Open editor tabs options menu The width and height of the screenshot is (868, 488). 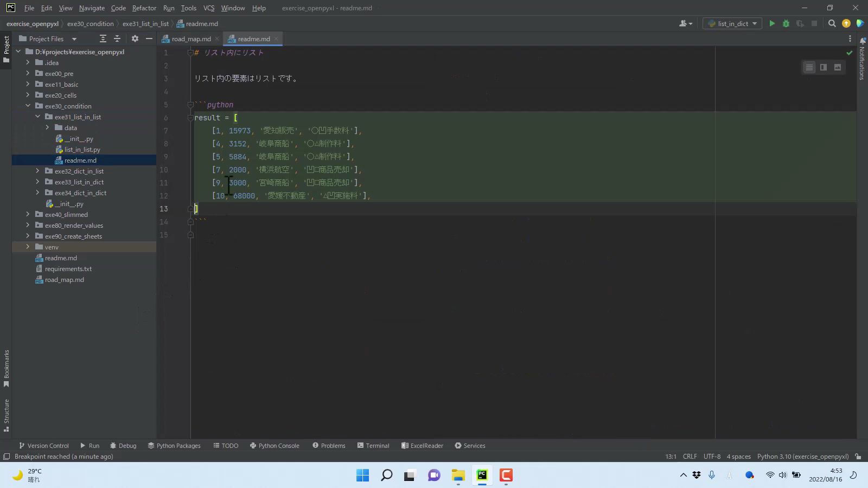pyautogui.click(x=850, y=38)
